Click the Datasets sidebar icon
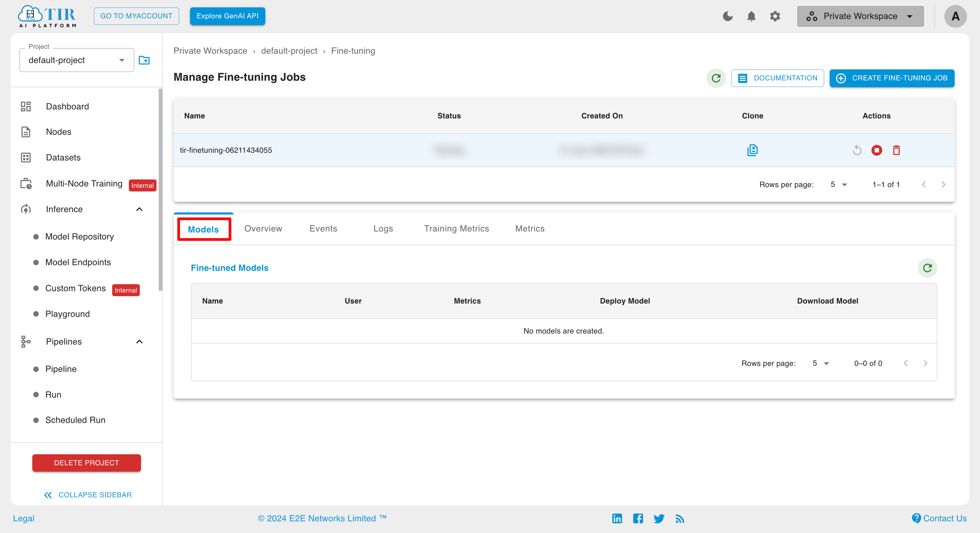The width and height of the screenshot is (980, 533). (26, 157)
